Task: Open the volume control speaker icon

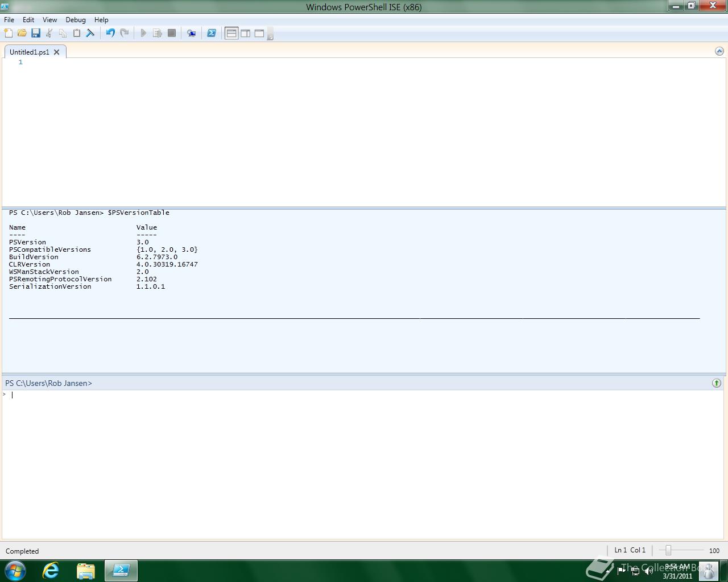Action: click(648, 571)
